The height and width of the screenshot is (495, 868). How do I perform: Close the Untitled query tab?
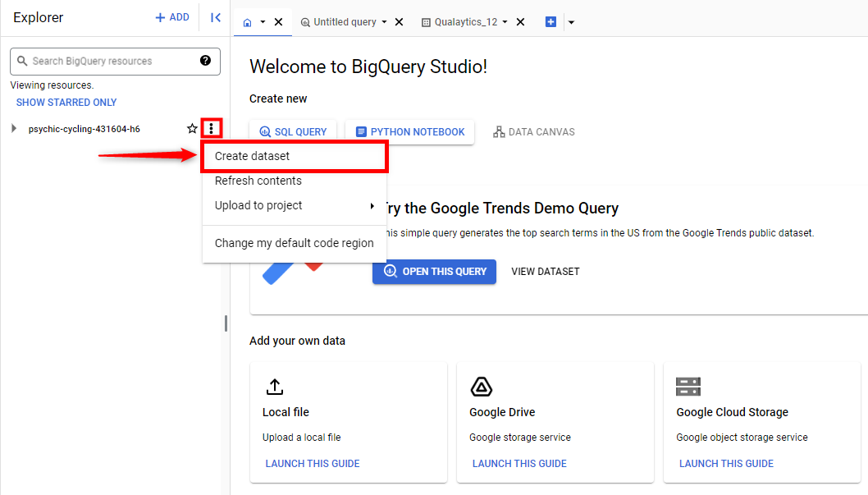pos(399,22)
